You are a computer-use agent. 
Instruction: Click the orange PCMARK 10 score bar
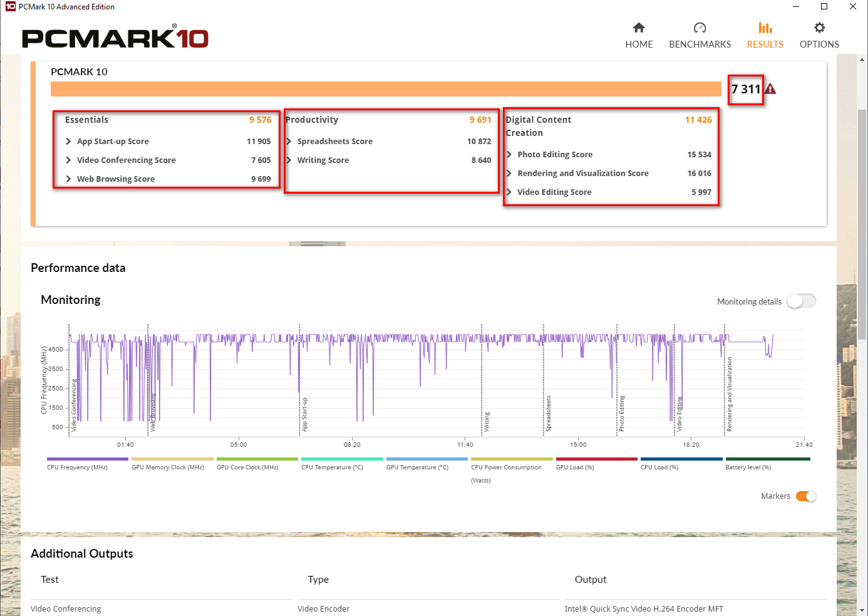click(x=386, y=89)
